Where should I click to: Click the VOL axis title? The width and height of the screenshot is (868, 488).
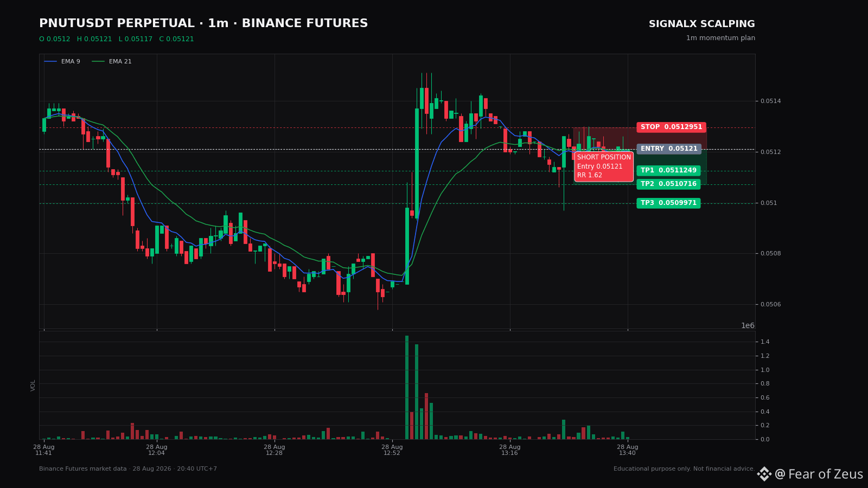click(33, 386)
